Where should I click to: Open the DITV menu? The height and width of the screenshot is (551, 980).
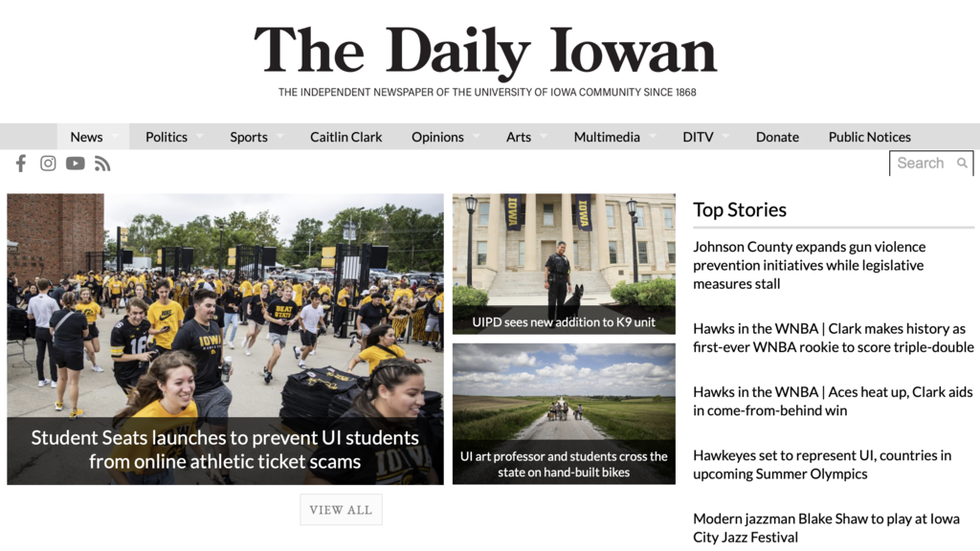[698, 137]
